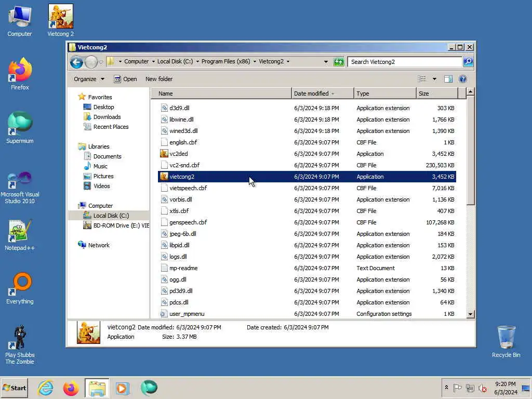Expand the dropdown arrow after Local Disk (C:)

pyautogui.click(x=197, y=61)
